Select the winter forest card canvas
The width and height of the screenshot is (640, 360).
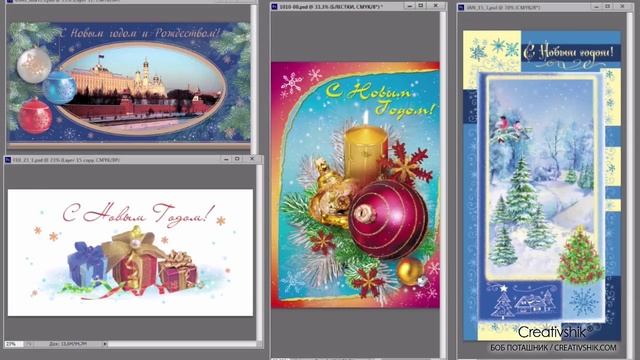pos(542,185)
